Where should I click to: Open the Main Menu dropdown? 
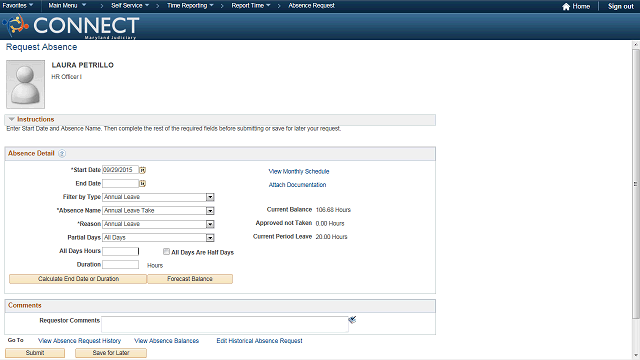click(x=67, y=6)
